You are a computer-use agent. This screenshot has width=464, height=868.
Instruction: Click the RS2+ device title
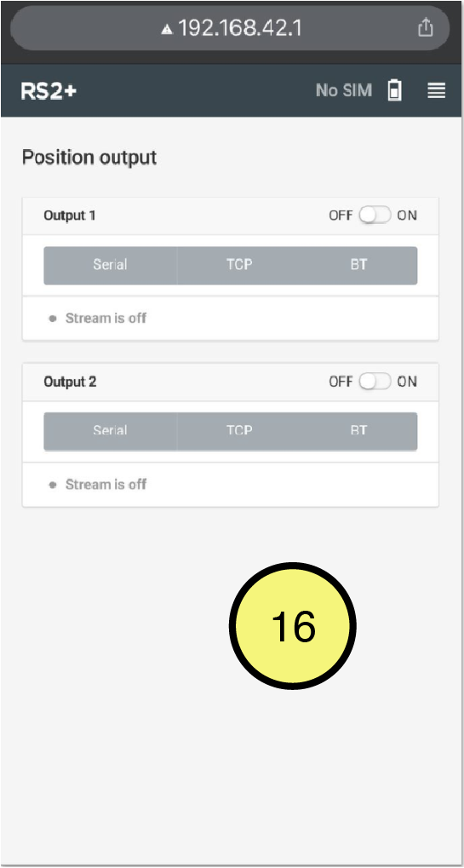[49, 91]
